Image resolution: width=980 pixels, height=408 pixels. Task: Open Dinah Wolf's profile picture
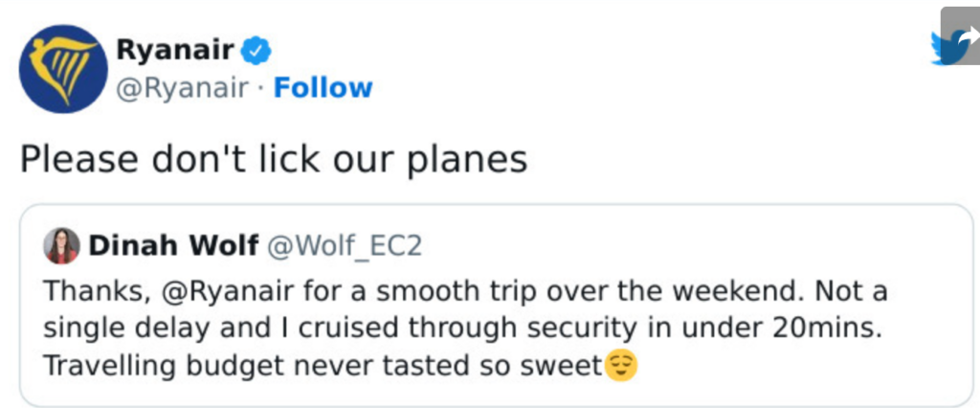click(x=62, y=246)
